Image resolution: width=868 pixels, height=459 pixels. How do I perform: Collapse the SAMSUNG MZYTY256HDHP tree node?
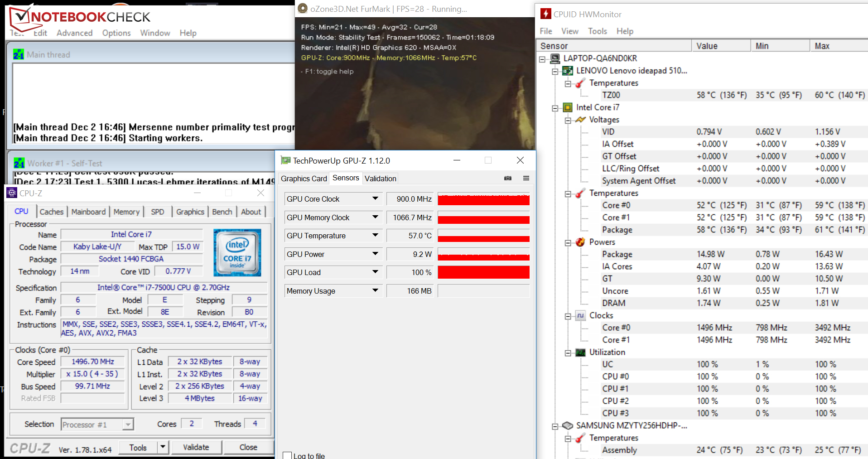tap(555, 426)
